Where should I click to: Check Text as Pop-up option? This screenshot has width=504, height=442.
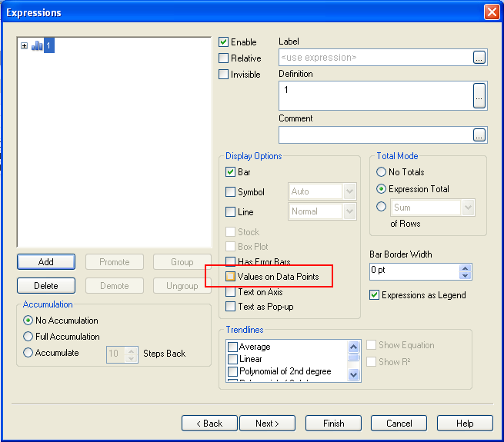(x=230, y=307)
